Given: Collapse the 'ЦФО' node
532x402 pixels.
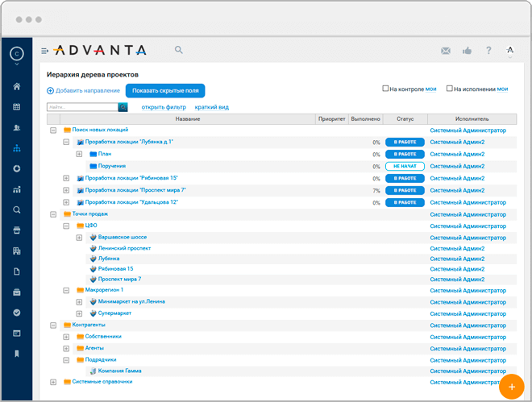Looking at the screenshot, I should coord(66,226).
